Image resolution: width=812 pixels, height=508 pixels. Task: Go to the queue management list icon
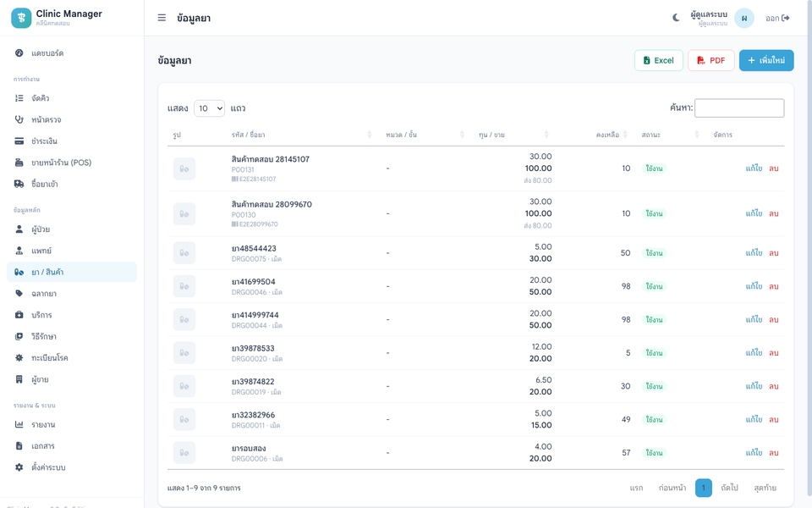click(19, 98)
